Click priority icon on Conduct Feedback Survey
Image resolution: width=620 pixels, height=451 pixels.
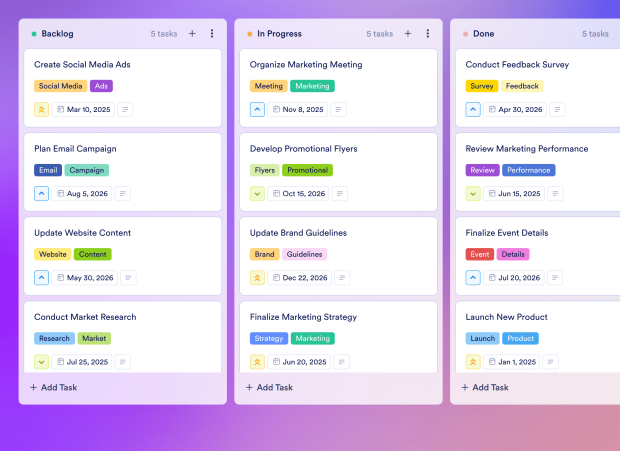point(473,109)
